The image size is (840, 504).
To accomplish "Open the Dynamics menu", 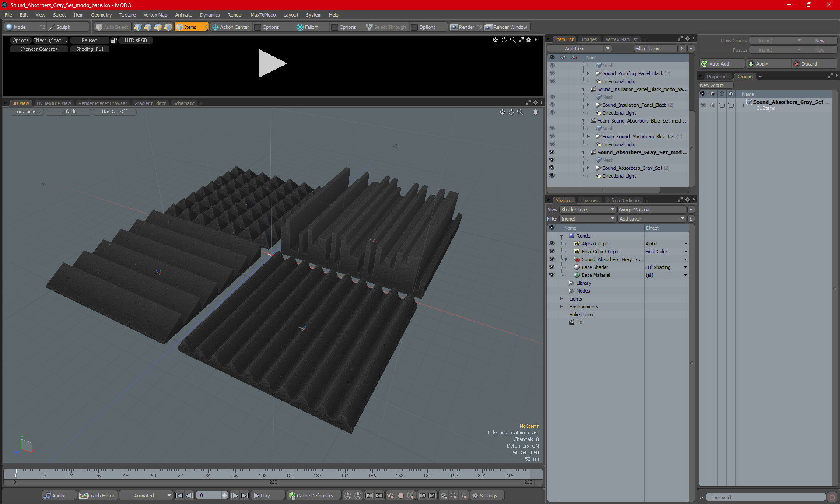I will 210,15.
